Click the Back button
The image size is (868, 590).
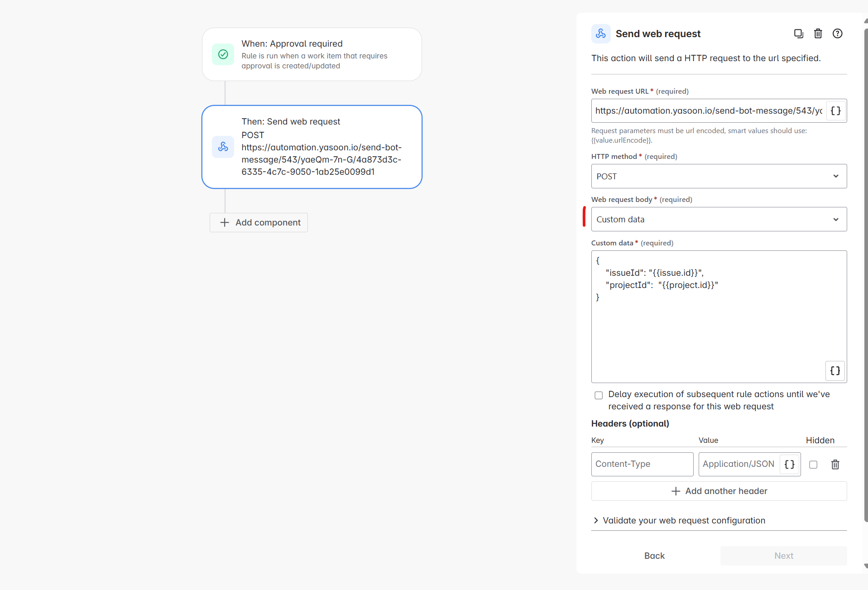click(654, 556)
